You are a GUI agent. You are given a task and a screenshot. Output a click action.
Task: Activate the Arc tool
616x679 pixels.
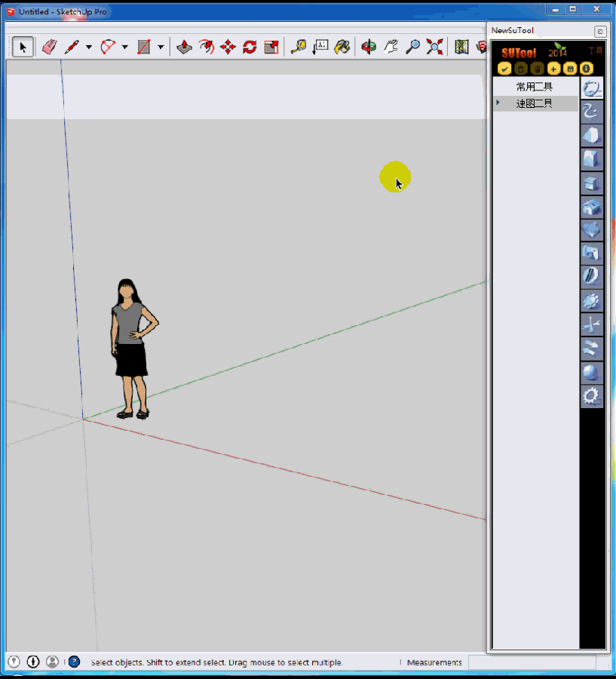(x=108, y=47)
